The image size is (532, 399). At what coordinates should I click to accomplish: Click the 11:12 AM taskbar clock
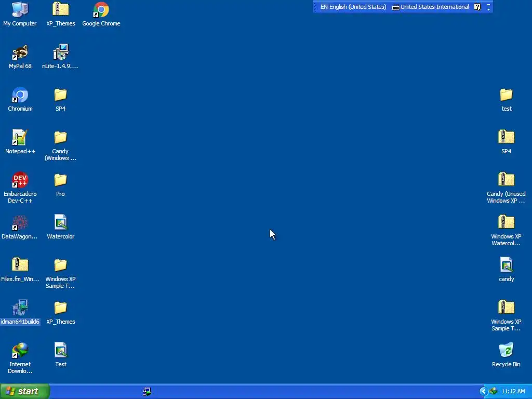tap(513, 391)
